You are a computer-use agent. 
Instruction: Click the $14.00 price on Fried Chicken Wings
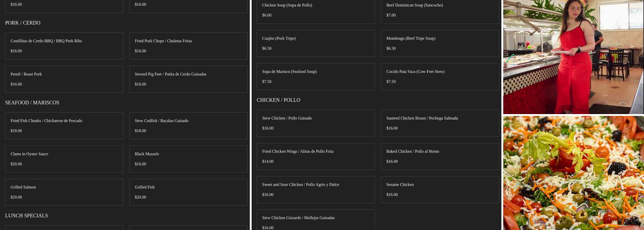click(268, 161)
